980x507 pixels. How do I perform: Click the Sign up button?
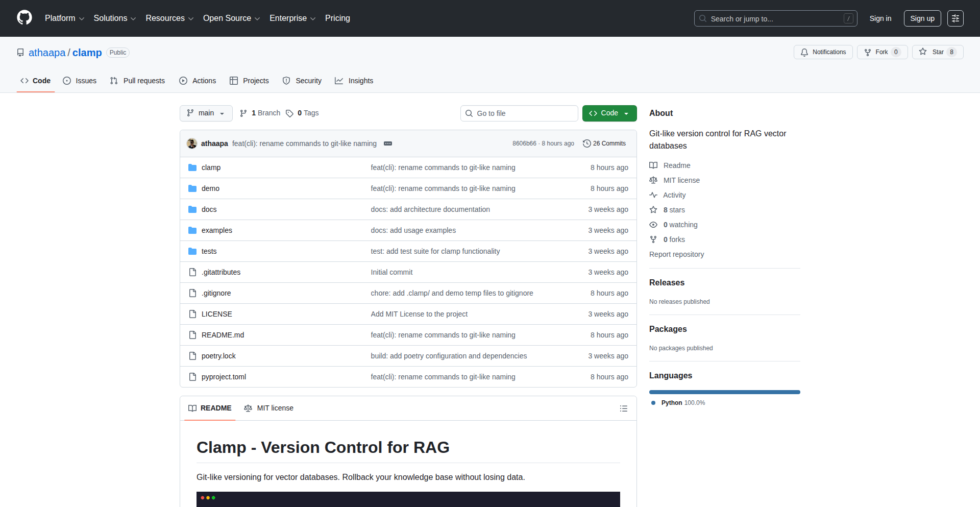pos(922,18)
